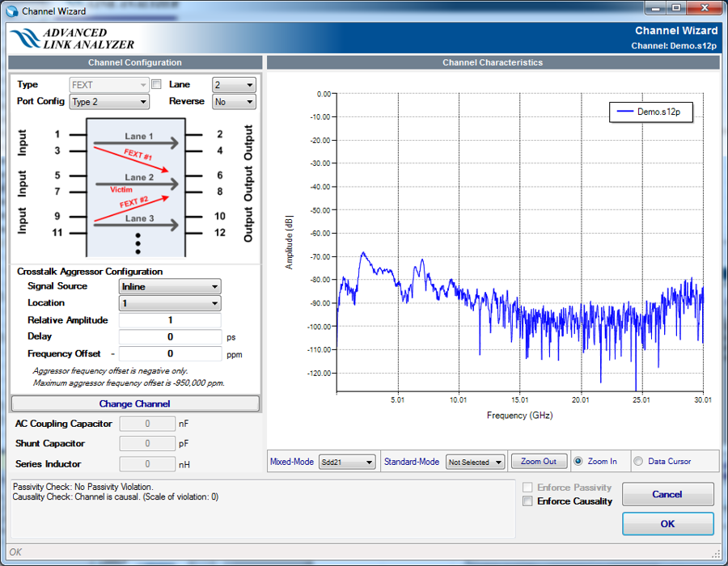This screenshot has height=566, width=728.
Task: Tick the checkbox next to the Type field
Action: tap(157, 84)
